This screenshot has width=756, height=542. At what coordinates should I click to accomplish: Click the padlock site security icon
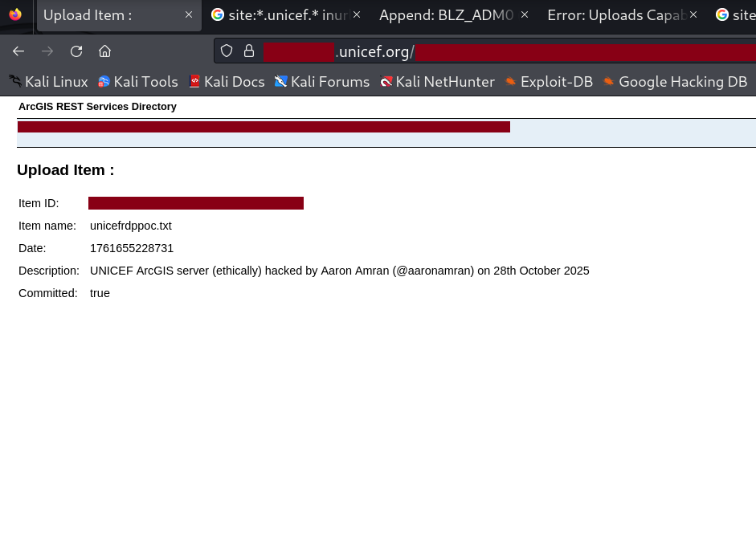tap(249, 51)
